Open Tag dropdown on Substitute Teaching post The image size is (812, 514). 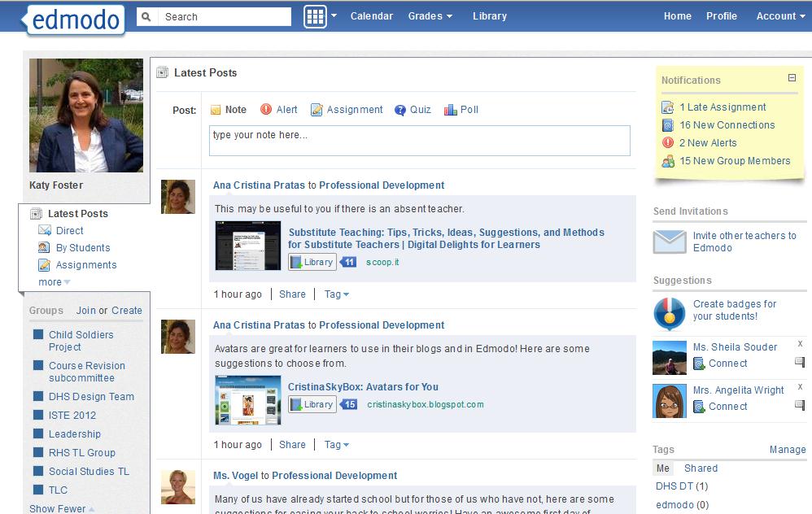pos(337,294)
